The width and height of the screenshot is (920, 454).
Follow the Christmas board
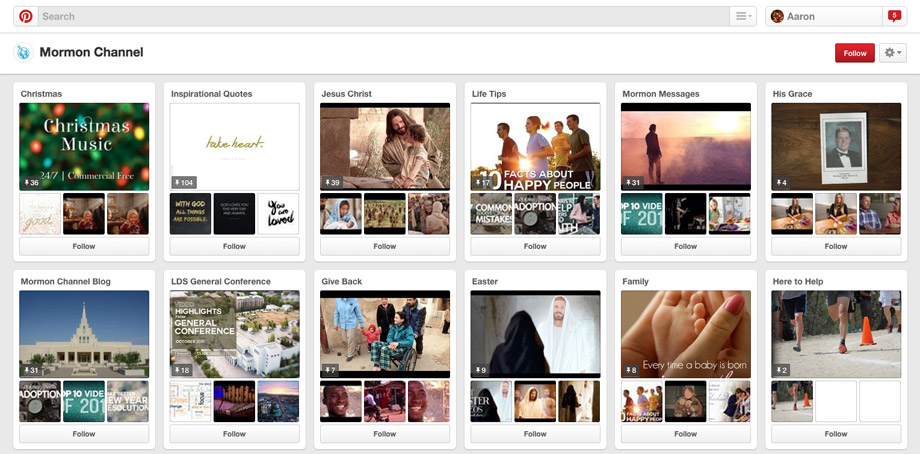pyautogui.click(x=84, y=246)
